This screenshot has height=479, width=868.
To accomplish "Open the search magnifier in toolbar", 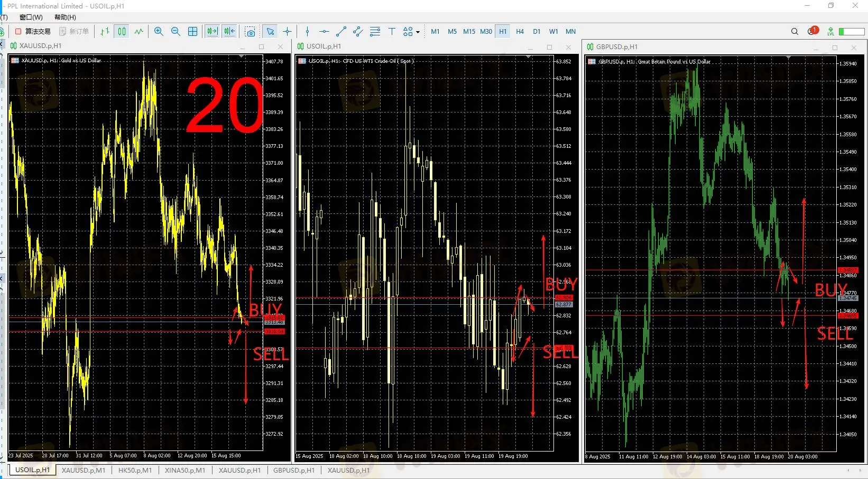I will tap(795, 32).
